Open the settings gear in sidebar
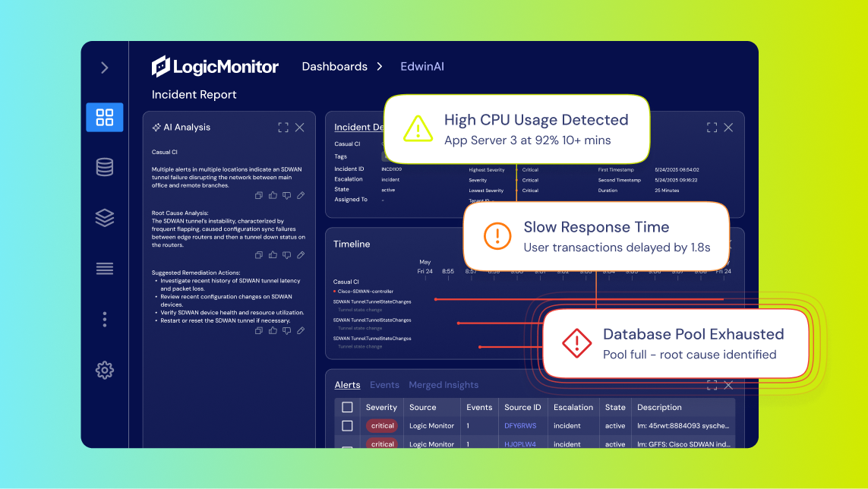Screen dimensions: 868x489 click(105, 370)
